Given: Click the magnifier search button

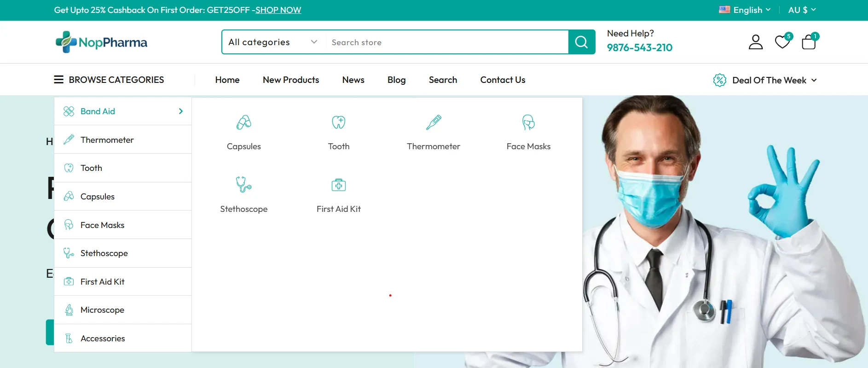Looking at the screenshot, I should click(582, 42).
